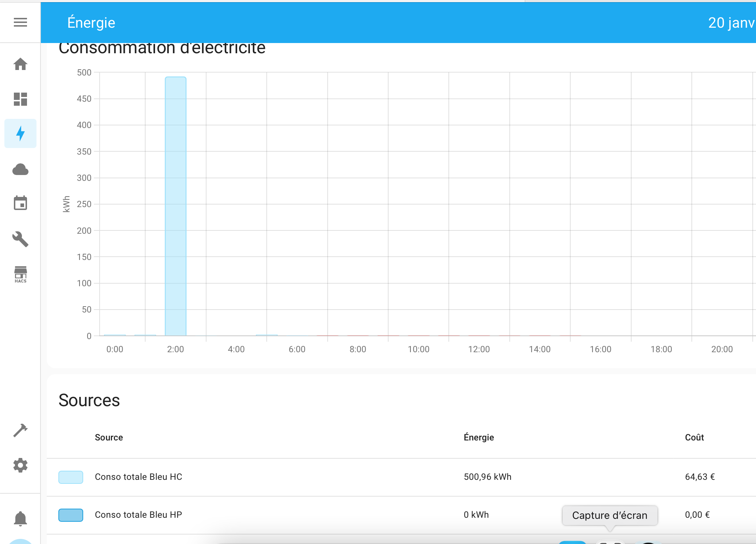The height and width of the screenshot is (544, 756).
Task: Open developer tools hammer icon
Action: [20, 430]
